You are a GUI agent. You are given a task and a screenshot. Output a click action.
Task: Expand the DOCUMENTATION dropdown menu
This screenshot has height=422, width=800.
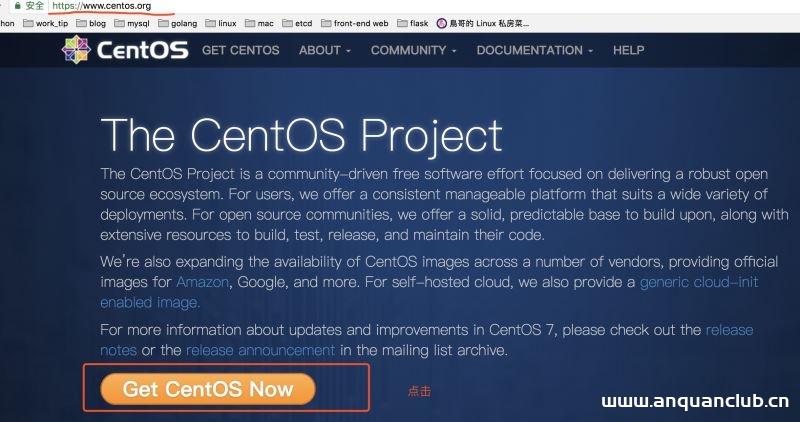(x=534, y=50)
